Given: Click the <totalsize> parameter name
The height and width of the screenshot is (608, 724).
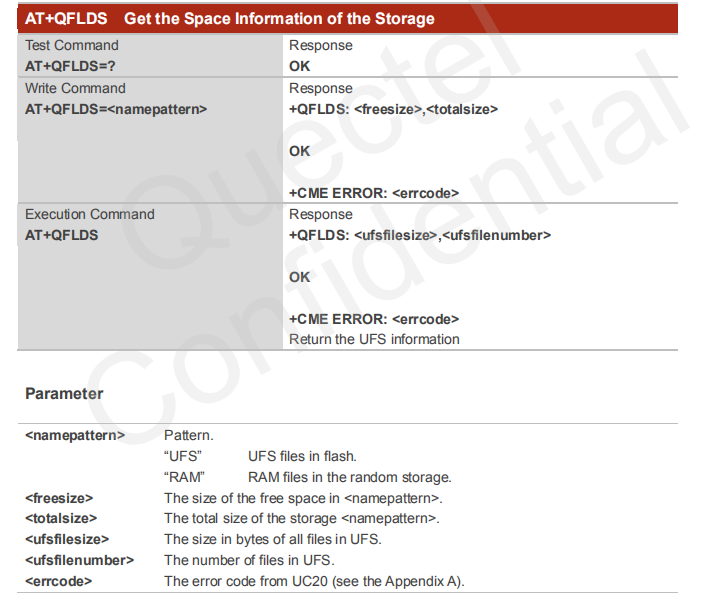Looking at the screenshot, I should 61,518.
